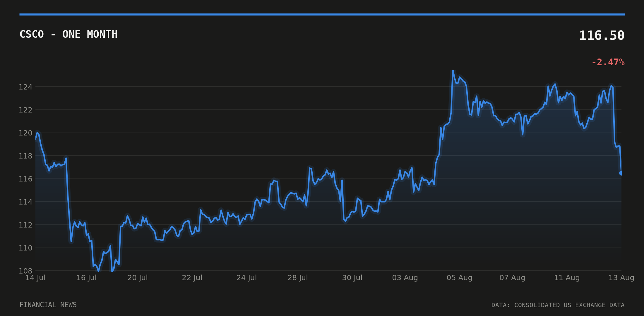Click the 24 Jul date label

click(246, 278)
